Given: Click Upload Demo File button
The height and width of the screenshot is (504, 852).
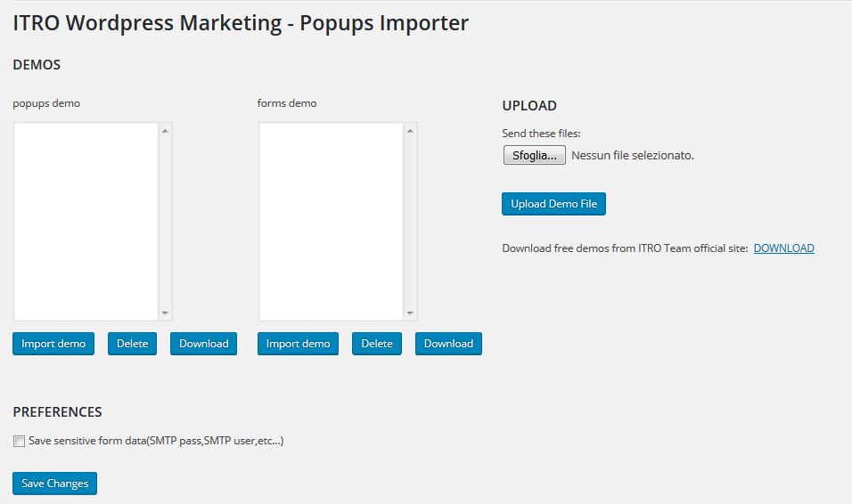Looking at the screenshot, I should (553, 204).
